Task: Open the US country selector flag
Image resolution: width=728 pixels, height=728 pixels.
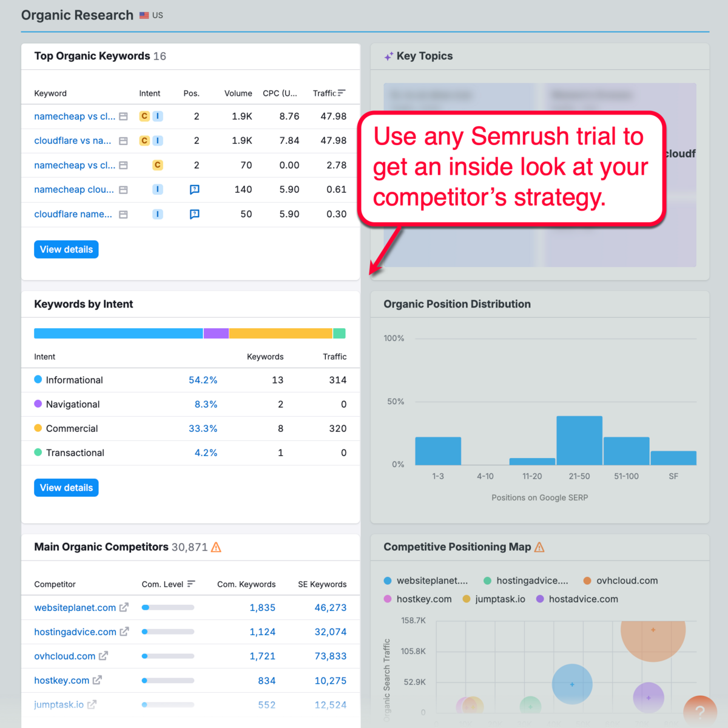Action: pos(144,15)
